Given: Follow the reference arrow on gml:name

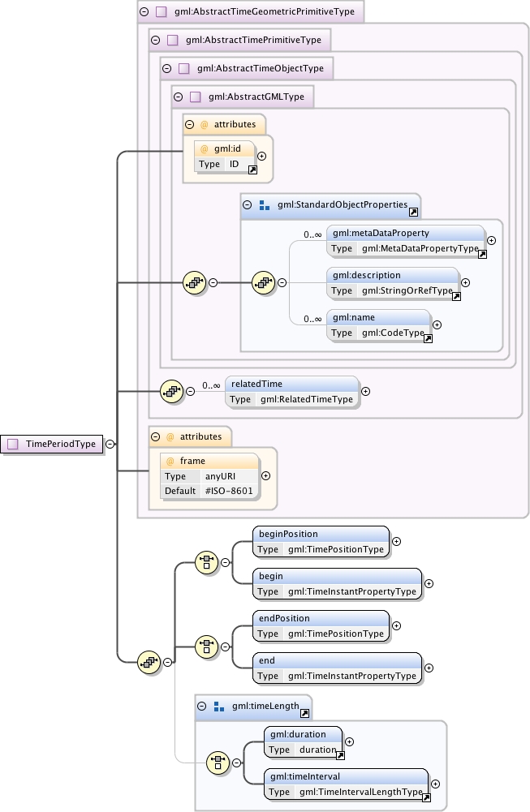Looking at the screenshot, I should tap(428, 339).
